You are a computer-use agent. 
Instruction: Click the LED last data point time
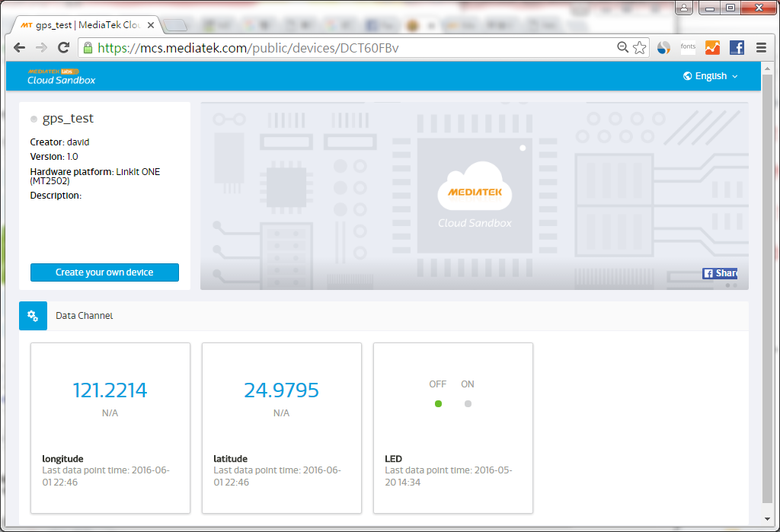click(x=449, y=476)
